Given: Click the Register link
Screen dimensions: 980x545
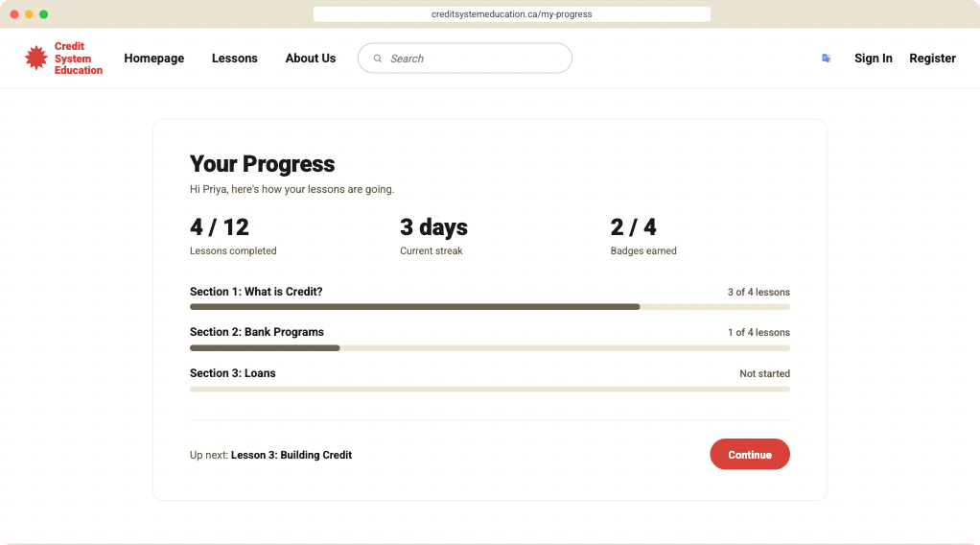Looking at the screenshot, I should (932, 59).
